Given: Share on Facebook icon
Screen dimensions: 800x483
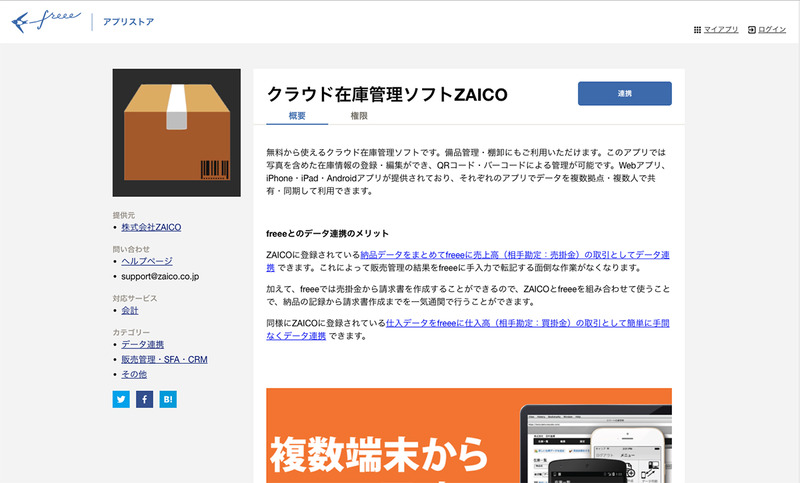Looking at the screenshot, I should (144, 399).
